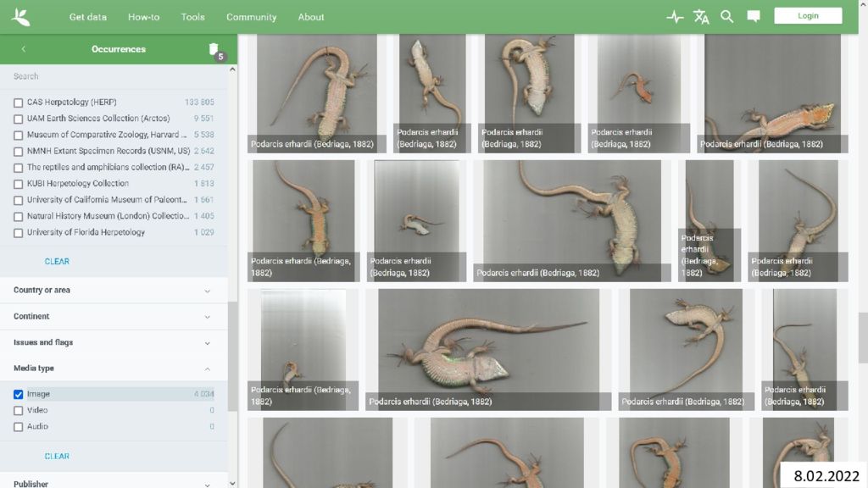This screenshot has height=488, width=868.
Task: Click the filter panel scroll-down arrow
Action: (x=232, y=483)
